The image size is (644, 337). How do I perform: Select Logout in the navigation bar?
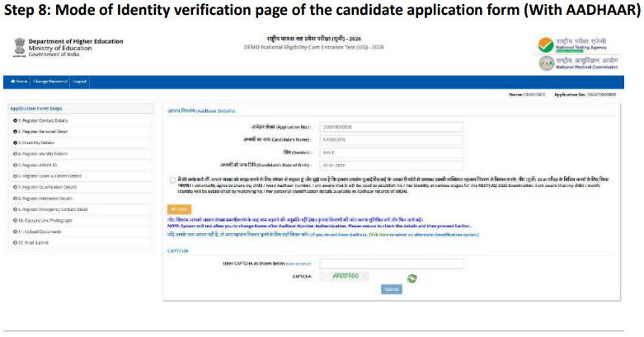(x=80, y=82)
